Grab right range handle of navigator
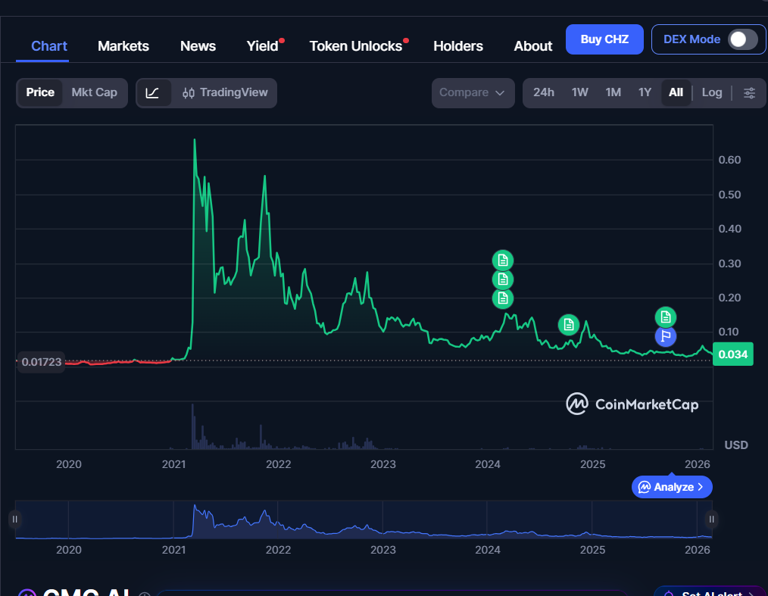The image size is (768, 596). pos(711,519)
